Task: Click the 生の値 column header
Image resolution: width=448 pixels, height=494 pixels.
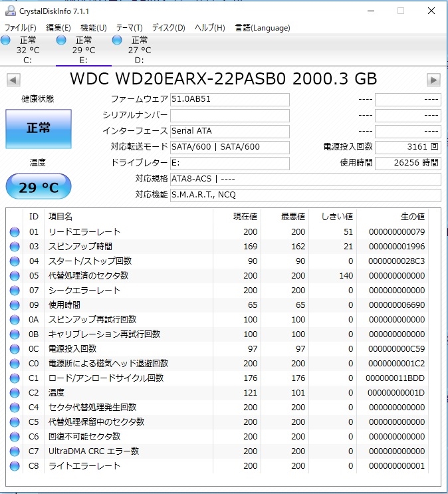Action: [x=413, y=217]
